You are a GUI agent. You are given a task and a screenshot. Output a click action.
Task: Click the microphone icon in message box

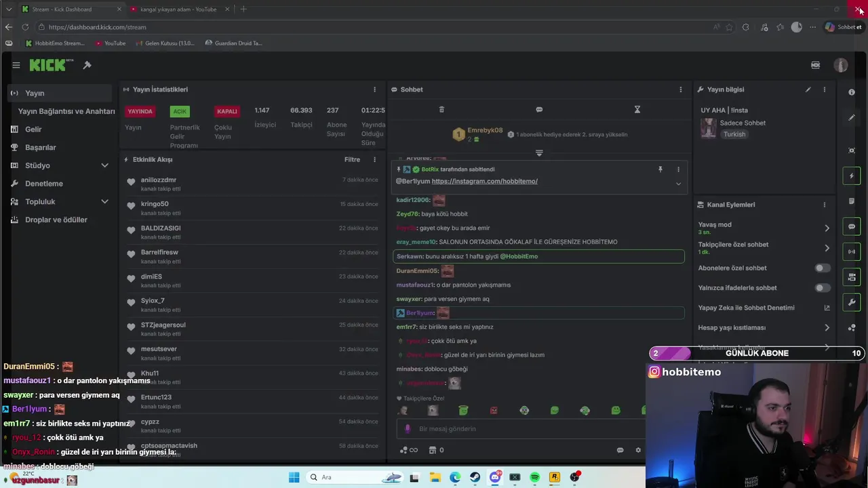408,429
